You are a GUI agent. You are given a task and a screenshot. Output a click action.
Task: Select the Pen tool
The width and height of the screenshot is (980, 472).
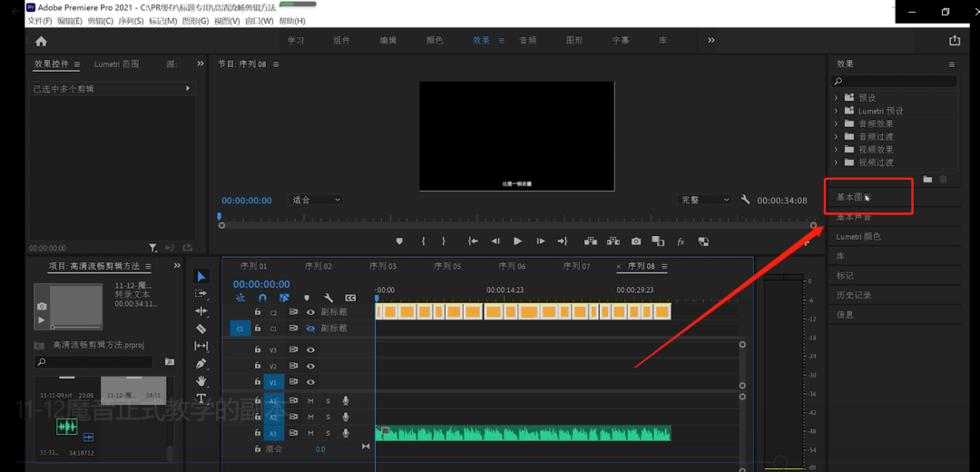201,363
